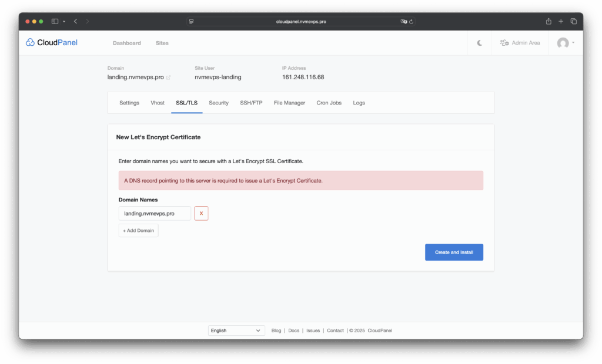
Task: Open the File Manager tab
Action: click(289, 103)
